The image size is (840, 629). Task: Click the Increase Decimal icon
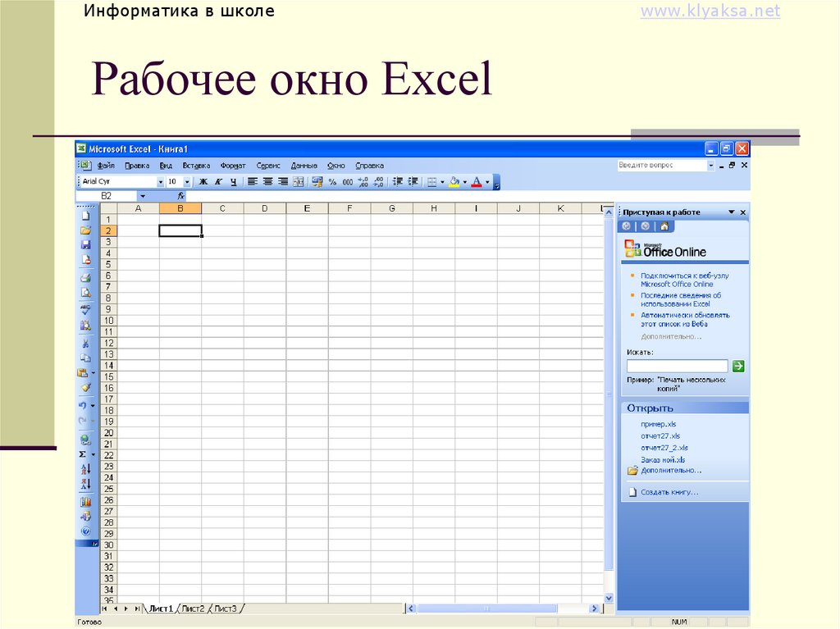point(363,181)
